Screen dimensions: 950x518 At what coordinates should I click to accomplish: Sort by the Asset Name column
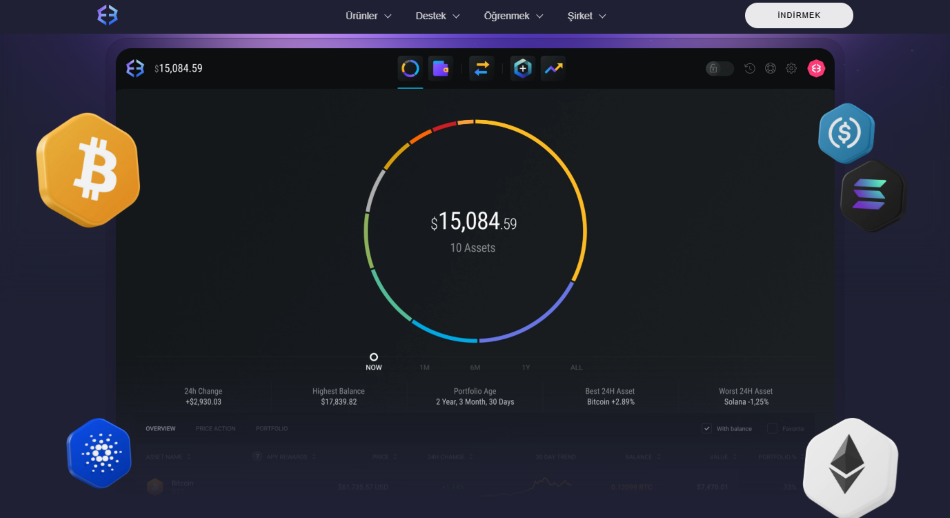pyautogui.click(x=168, y=457)
